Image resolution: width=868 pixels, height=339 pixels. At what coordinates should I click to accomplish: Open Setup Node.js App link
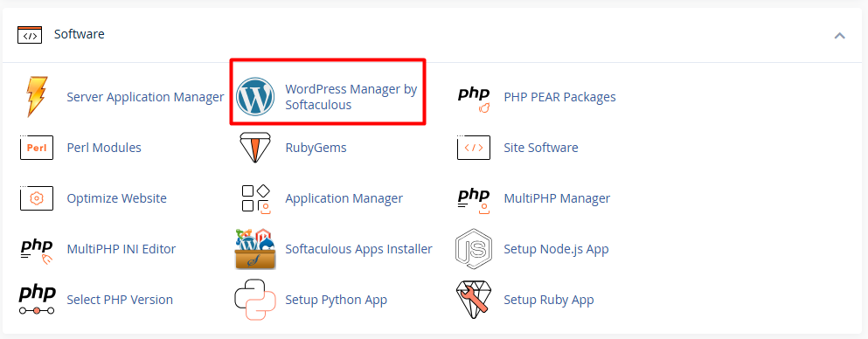click(x=556, y=249)
